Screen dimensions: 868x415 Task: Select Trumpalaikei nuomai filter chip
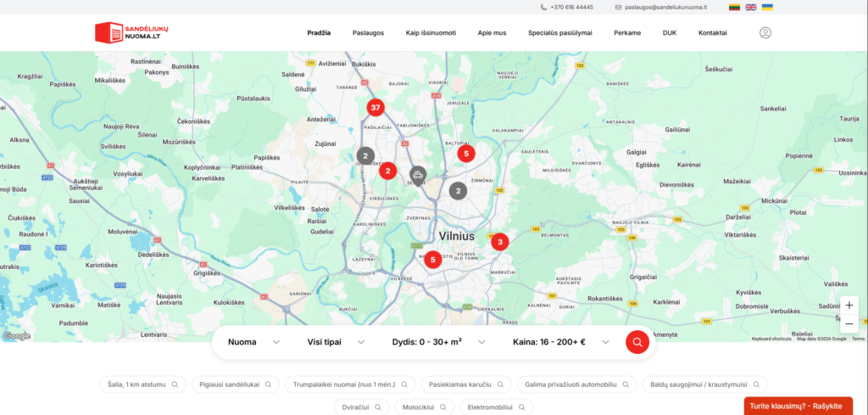[350, 384]
